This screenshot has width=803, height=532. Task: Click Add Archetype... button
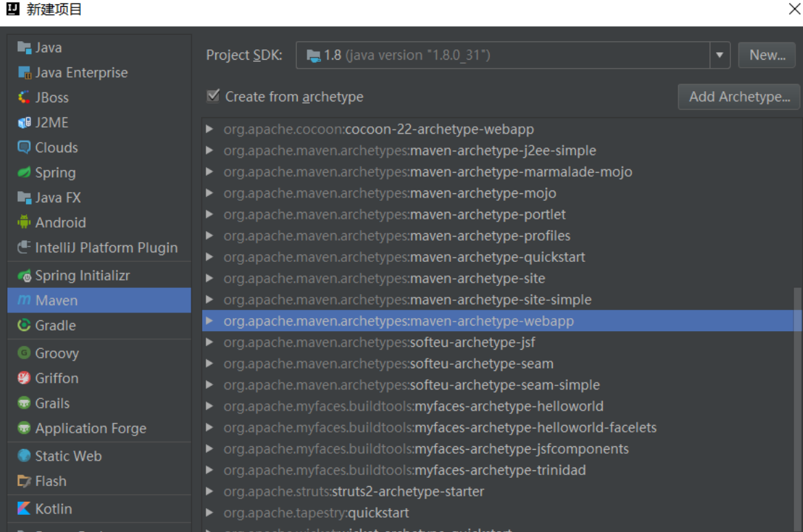739,97
